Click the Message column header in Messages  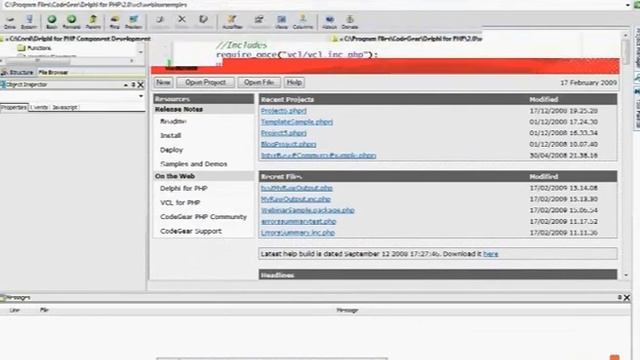coord(347,310)
